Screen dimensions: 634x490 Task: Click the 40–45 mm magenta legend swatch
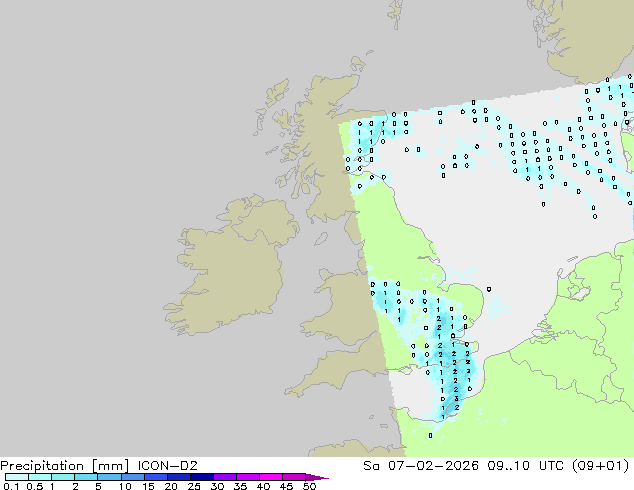pyautogui.click(x=271, y=477)
